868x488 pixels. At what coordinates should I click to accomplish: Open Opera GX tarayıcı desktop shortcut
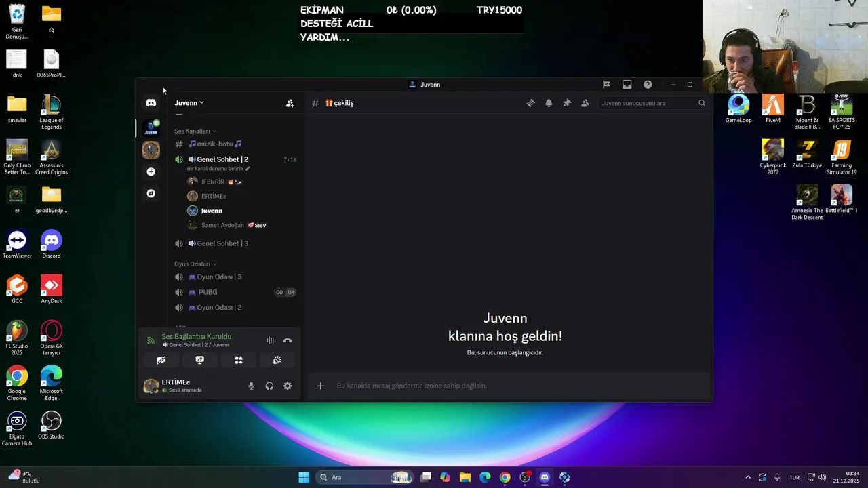tap(52, 338)
